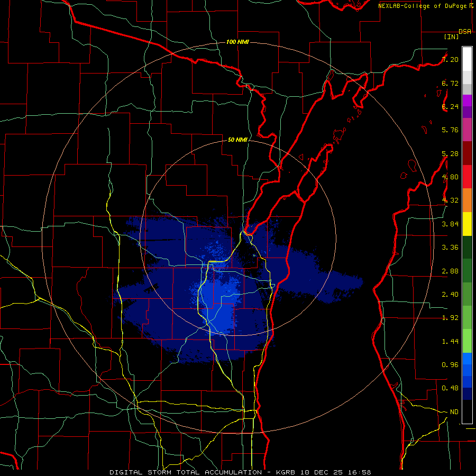The height and width of the screenshot is (476, 476).
Task: Click the dark red legend swatch
Action: click(x=467, y=153)
